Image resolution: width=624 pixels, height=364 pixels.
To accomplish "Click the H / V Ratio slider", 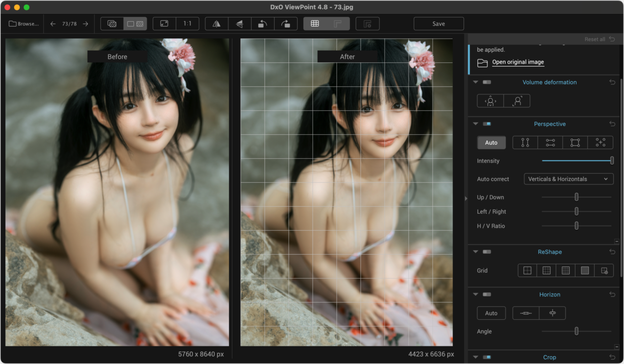I will tap(576, 226).
